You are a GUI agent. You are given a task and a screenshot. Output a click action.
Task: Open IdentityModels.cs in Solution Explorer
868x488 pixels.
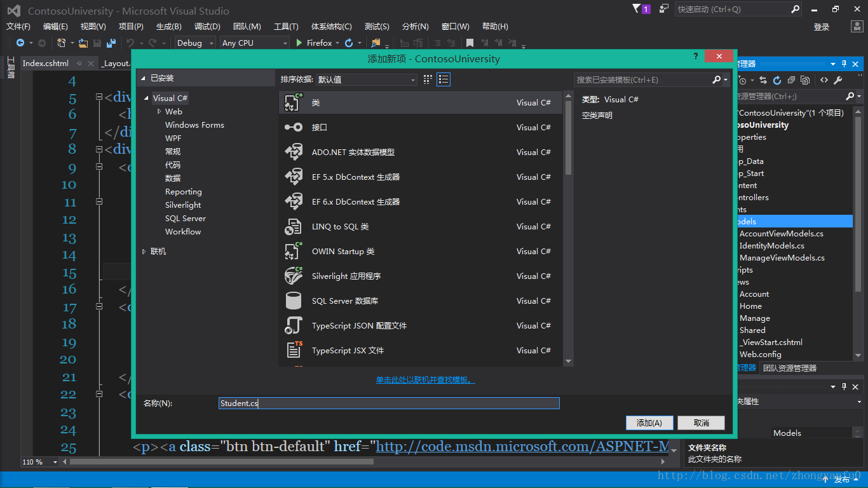pos(771,245)
